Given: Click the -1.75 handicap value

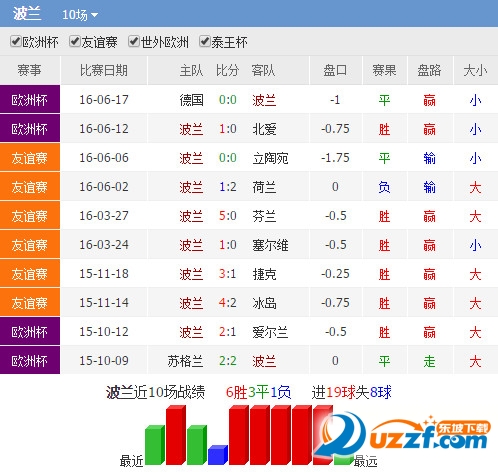Looking at the screenshot, I should pos(335,158).
